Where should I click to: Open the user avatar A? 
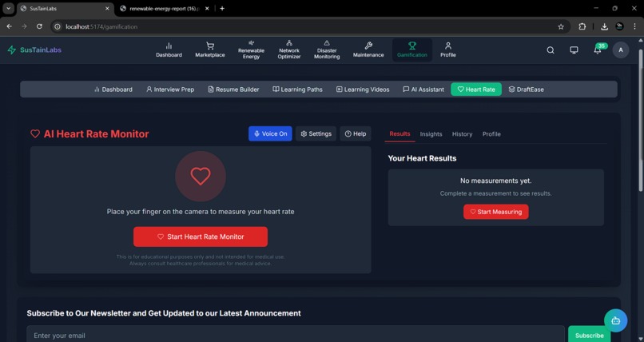[621, 50]
